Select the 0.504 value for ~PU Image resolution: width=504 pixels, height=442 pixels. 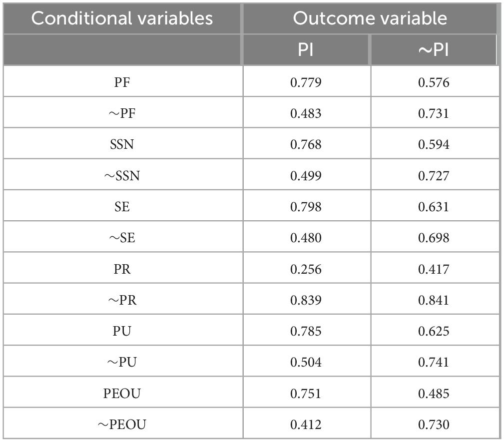pos(306,362)
